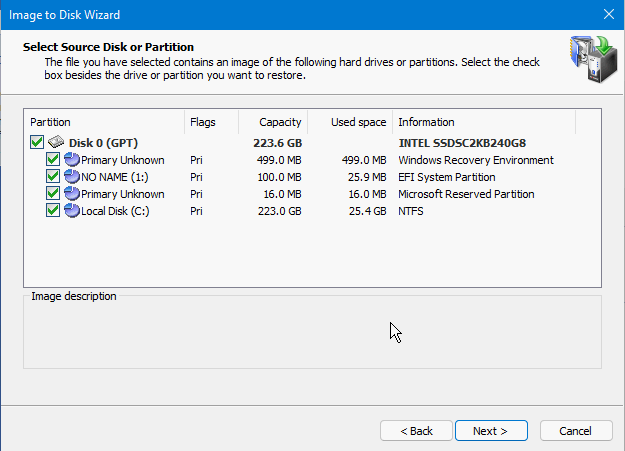Click the Disk 0 hard drive icon
The width and height of the screenshot is (625, 451).
(x=56, y=142)
